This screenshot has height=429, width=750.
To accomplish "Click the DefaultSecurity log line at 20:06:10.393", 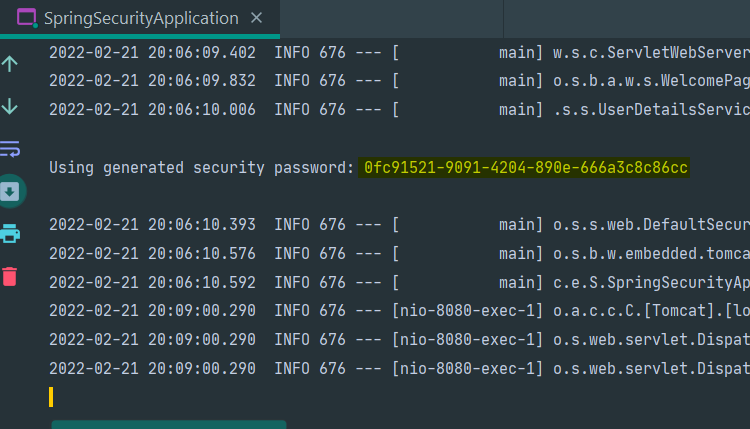I will pos(400,225).
